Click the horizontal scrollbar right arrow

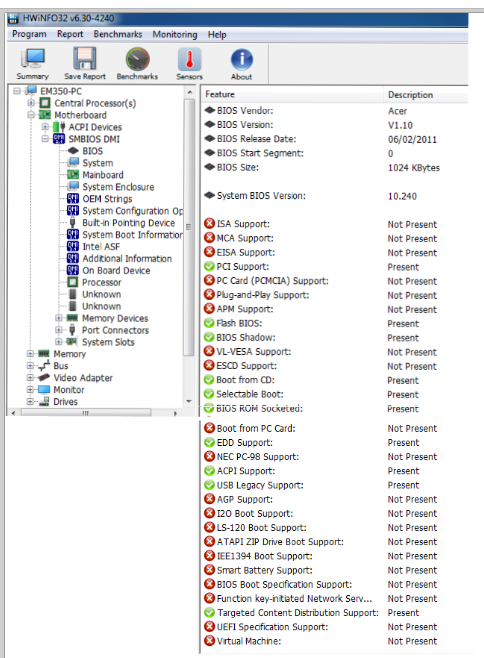click(175, 413)
